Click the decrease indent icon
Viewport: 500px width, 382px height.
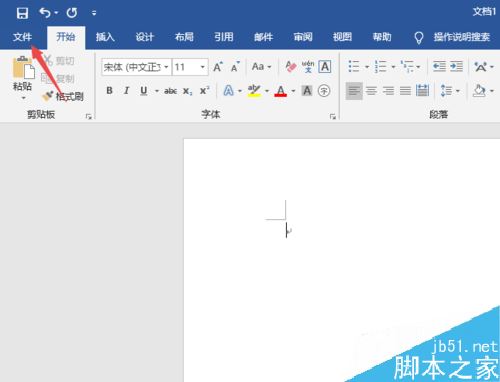pos(439,66)
